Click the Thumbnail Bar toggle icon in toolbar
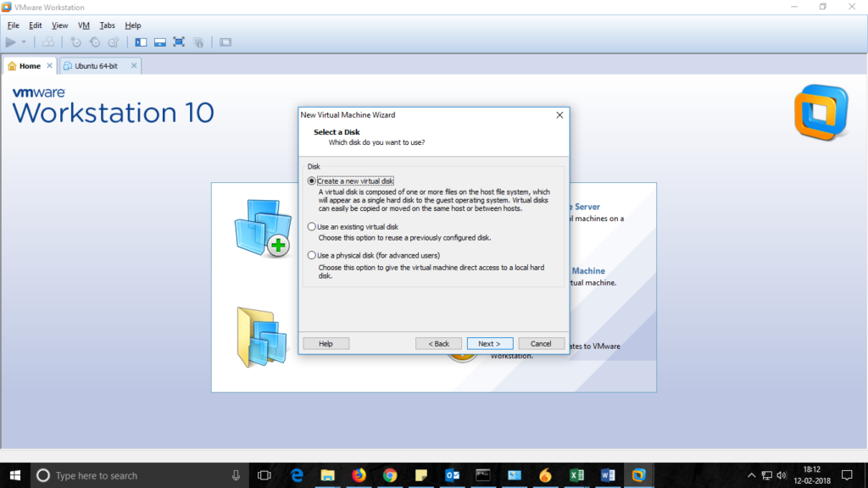Viewport: 868px width, 488px height. point(159,42)
